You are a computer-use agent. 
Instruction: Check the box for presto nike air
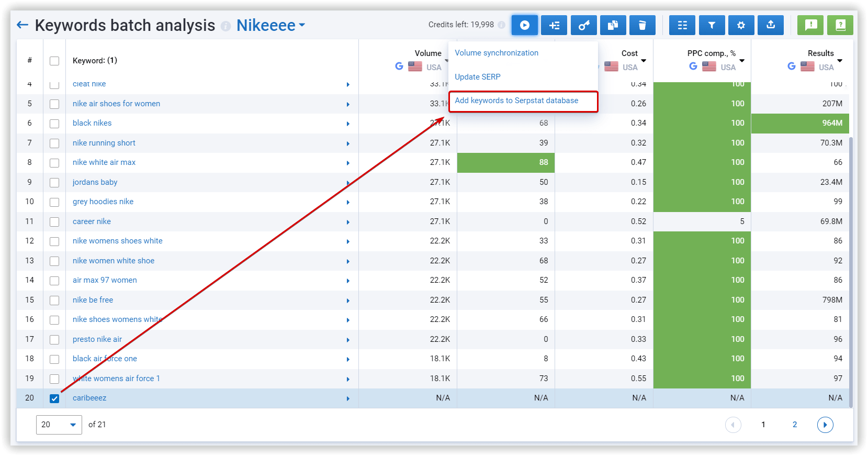54,340
